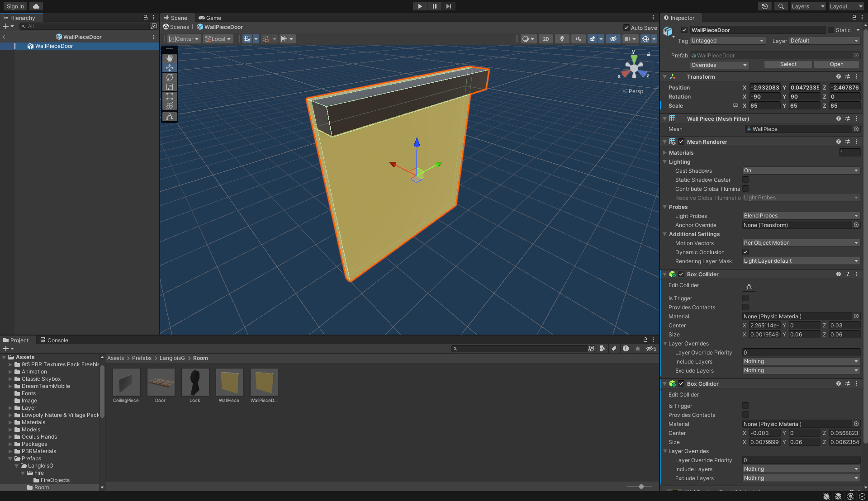Image resolution: width=868 pixels, height=501 pixels.
Task: Click the Edit Collider icon
Action: click(x=749, y=286)
